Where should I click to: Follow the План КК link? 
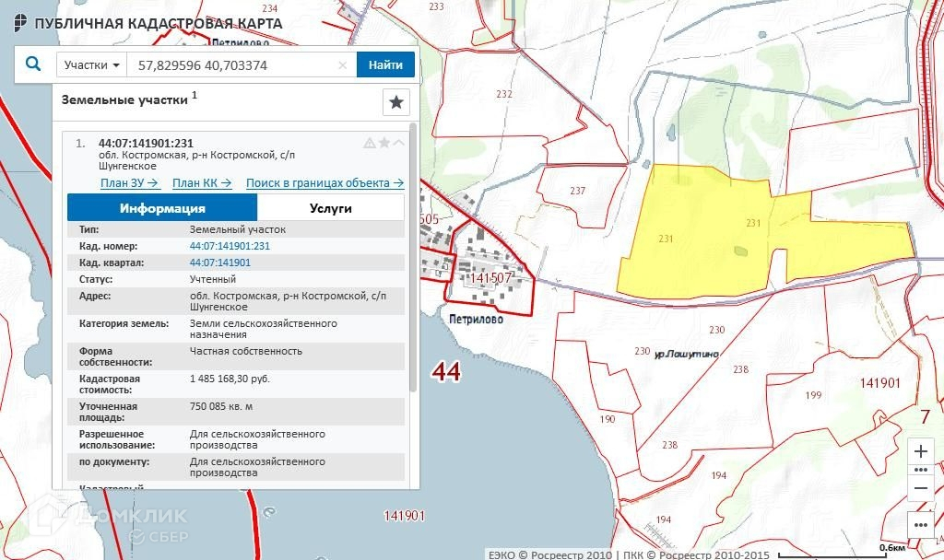point(202,183)
